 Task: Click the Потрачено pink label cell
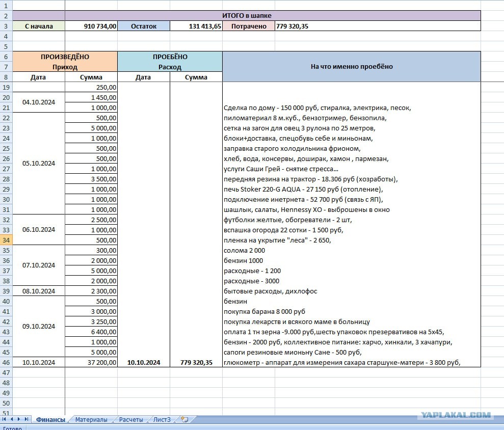coord(249,26)
